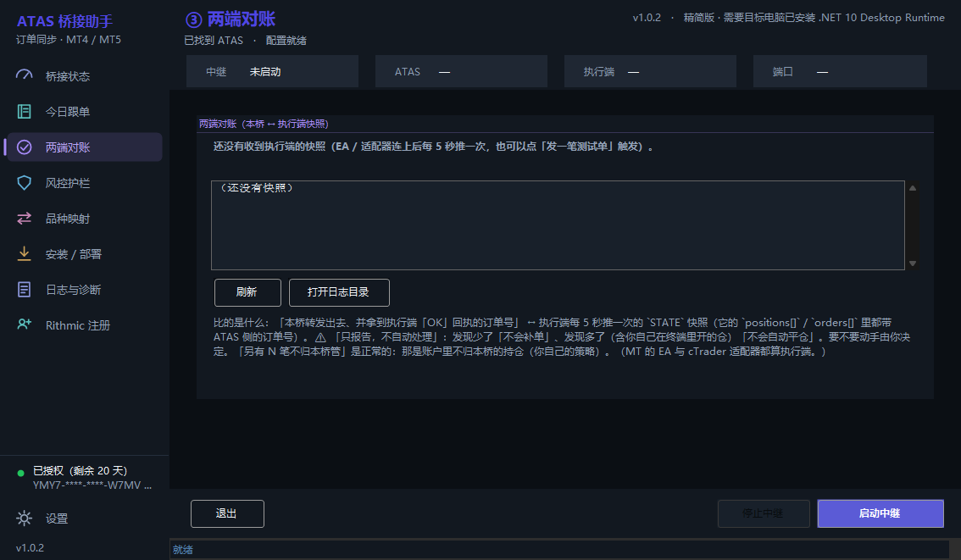
Task: Click the 比的是什么 explanation paragraph
Action: tap(561, 337)
